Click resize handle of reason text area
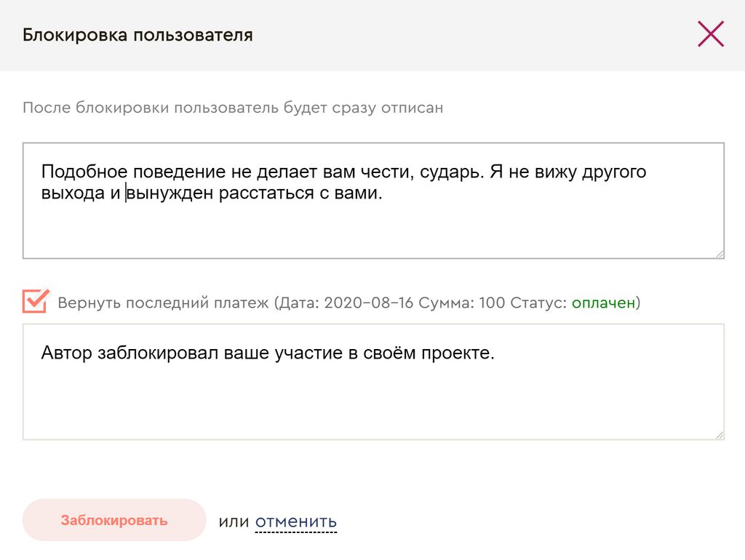Viewport: 745px width, 560px height. 719,253
